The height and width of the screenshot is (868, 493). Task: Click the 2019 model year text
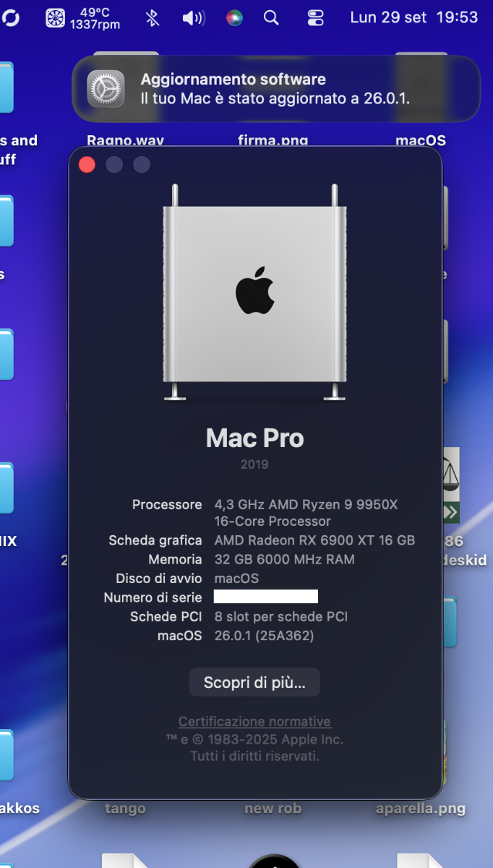[254, 464]
